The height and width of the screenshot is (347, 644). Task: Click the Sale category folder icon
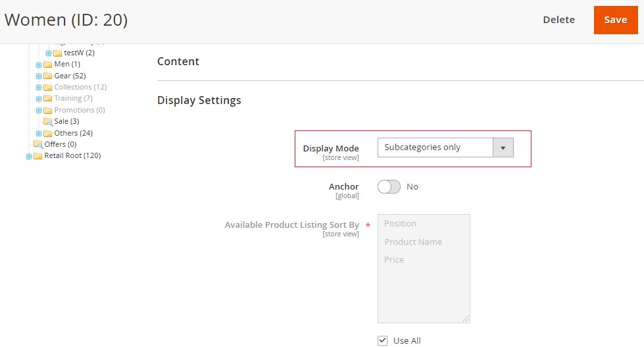47,122
